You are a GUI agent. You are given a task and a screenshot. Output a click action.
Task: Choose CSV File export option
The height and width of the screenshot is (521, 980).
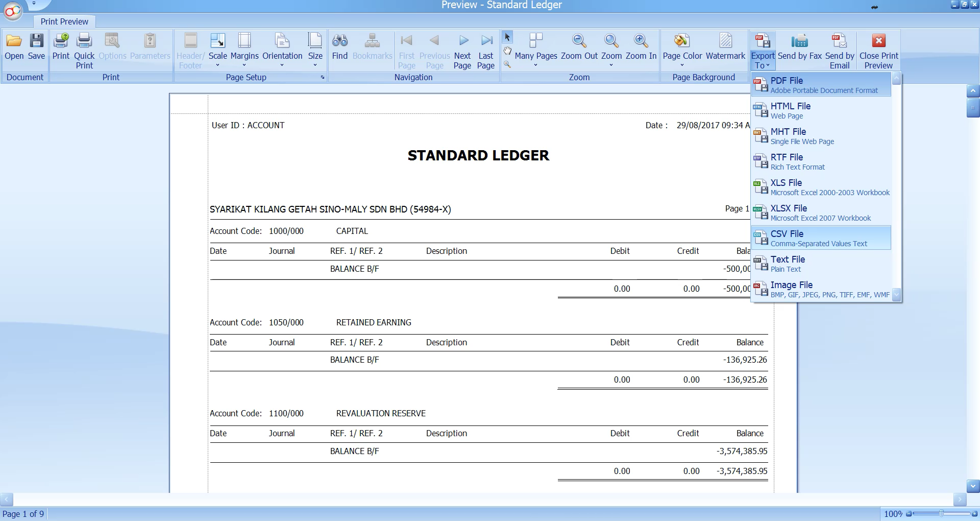tap(821, 238)
